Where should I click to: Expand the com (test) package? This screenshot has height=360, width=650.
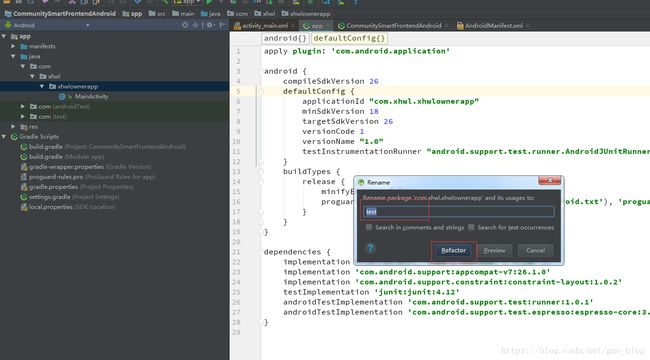tap(23, 117)
